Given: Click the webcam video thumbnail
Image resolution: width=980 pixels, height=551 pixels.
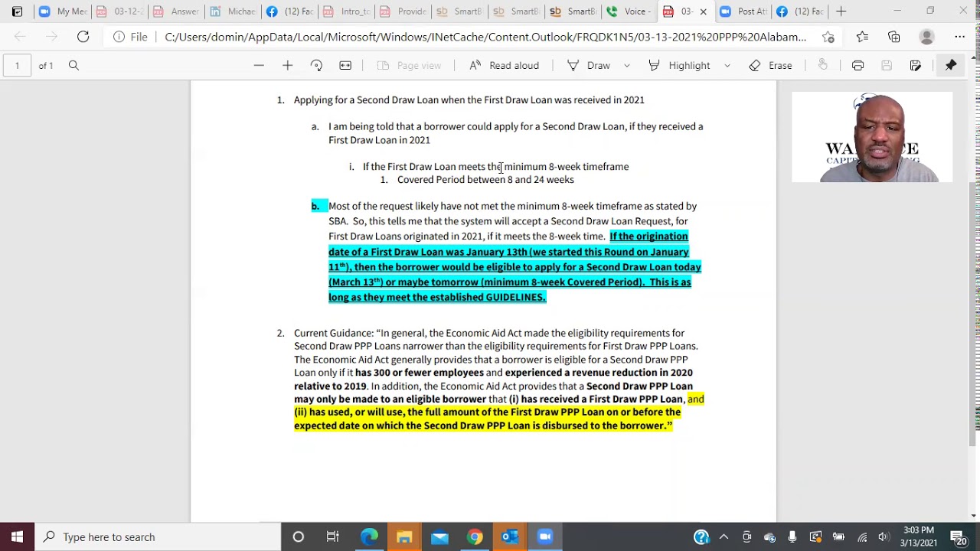Looking at the screenshot, I should [x=872, y=138].
